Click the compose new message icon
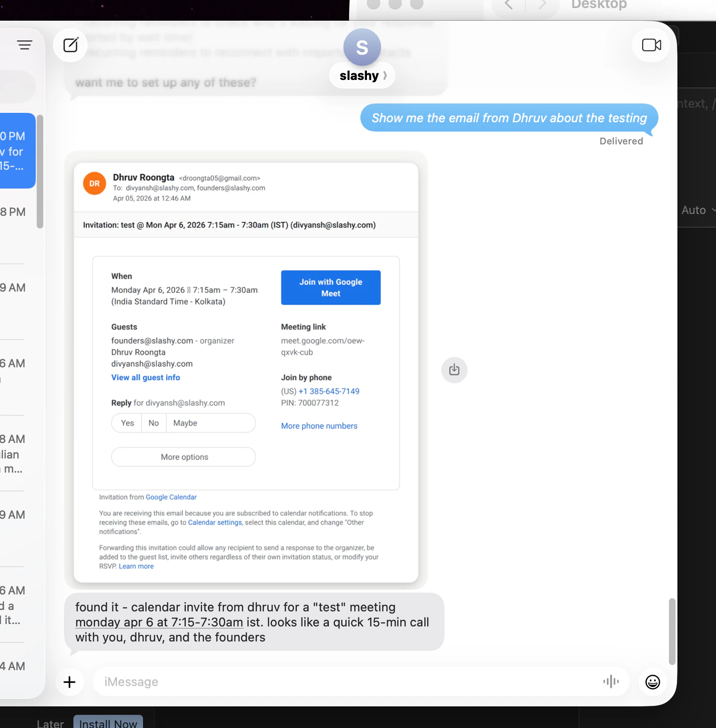The height and width of the screenshot is (728, 716). (x=71, y=45)
